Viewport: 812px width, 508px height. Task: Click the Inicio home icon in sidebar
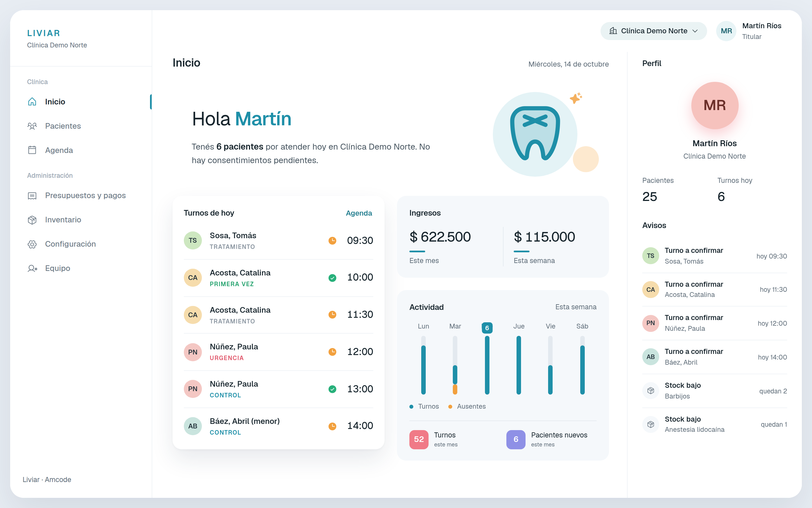click(x=32, y=102)
